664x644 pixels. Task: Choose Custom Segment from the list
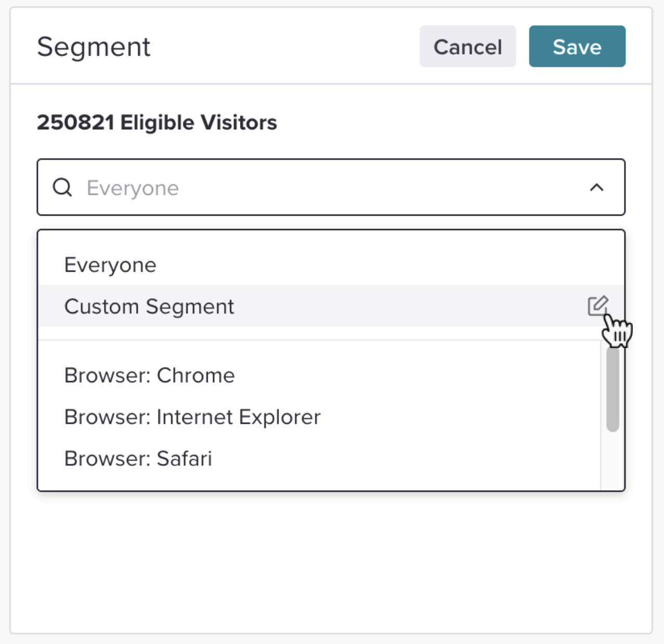149,306
